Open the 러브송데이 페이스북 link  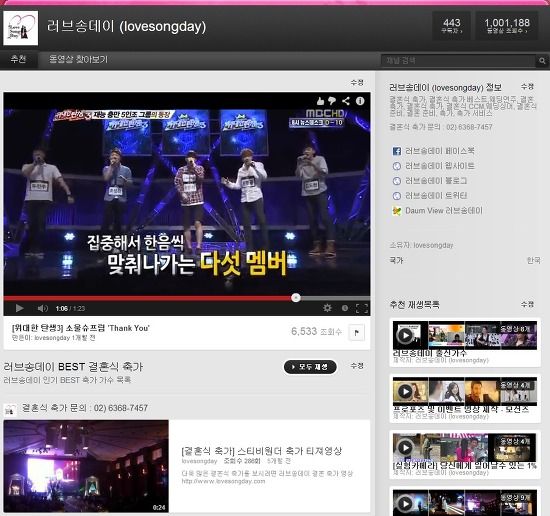pyautogui.click(x=440, y=151)
